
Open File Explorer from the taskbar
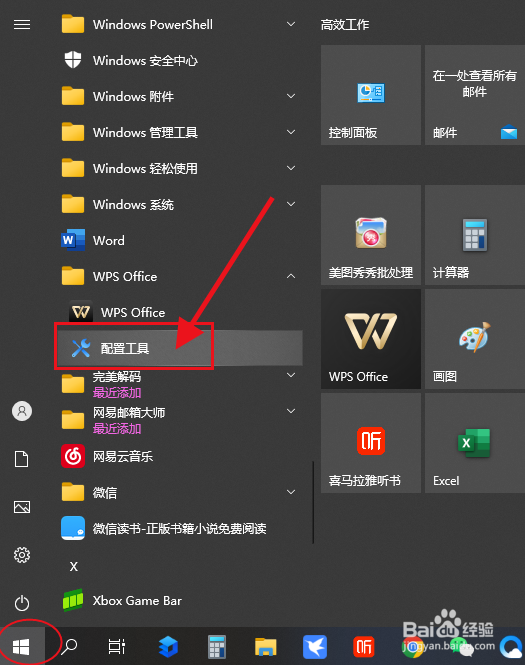265,647
